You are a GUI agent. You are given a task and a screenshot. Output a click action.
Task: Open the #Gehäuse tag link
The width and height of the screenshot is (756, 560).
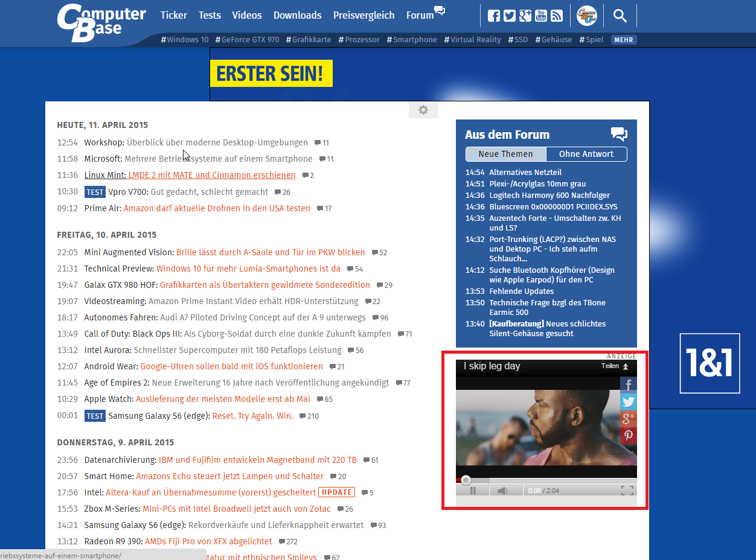(553, 40)
